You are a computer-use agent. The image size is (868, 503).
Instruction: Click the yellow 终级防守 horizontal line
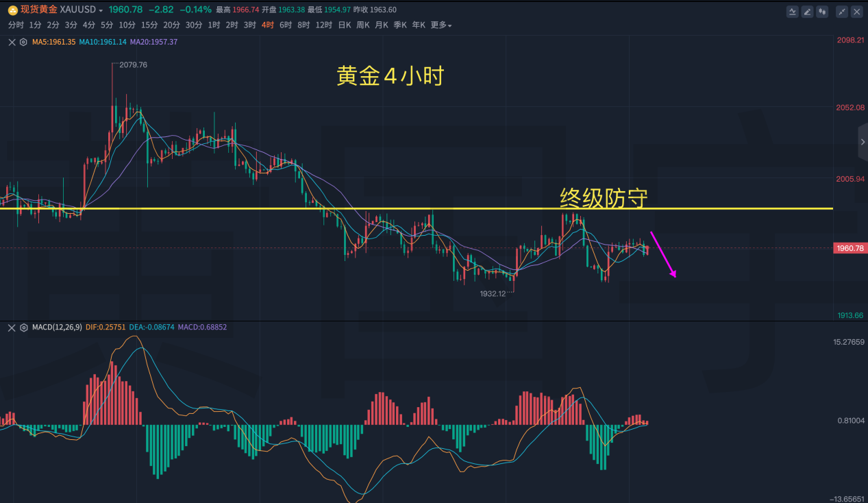click(411, 208)
